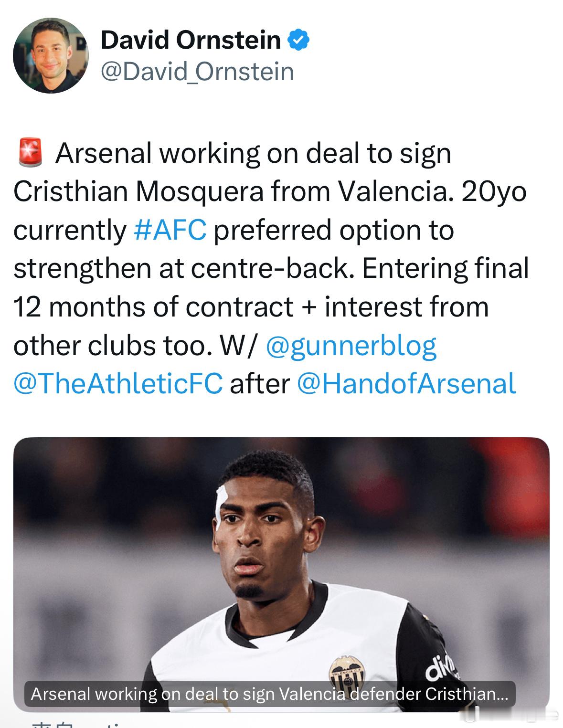
Task: Tap the red siren emoji
Action: pyautogui.click(x=30, y=153)
